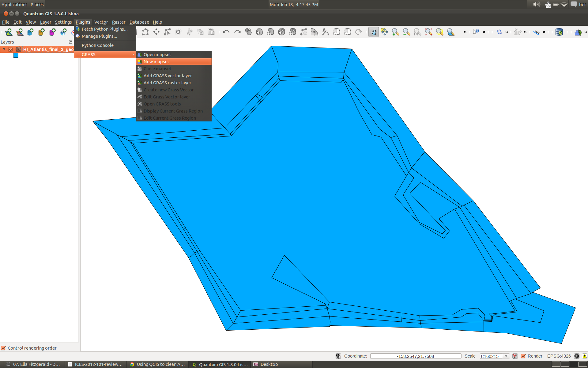Open CRS status via EPSG globe icon

[577, 356]
